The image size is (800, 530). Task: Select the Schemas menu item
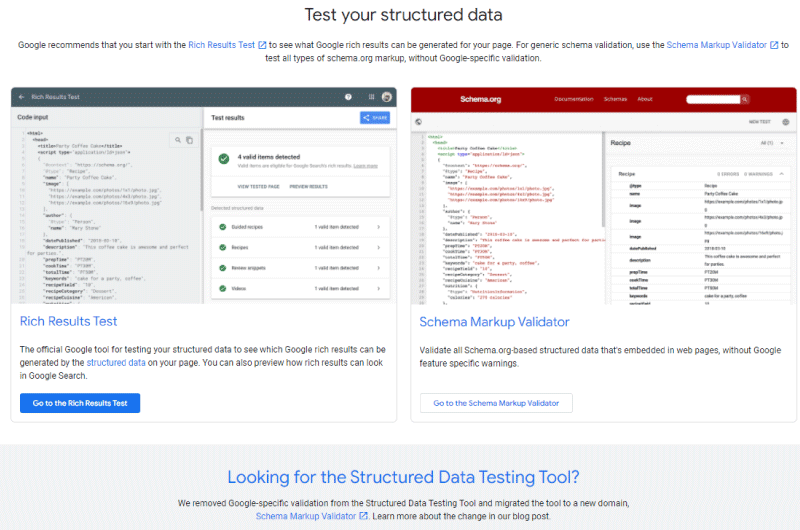pos(615,99)
